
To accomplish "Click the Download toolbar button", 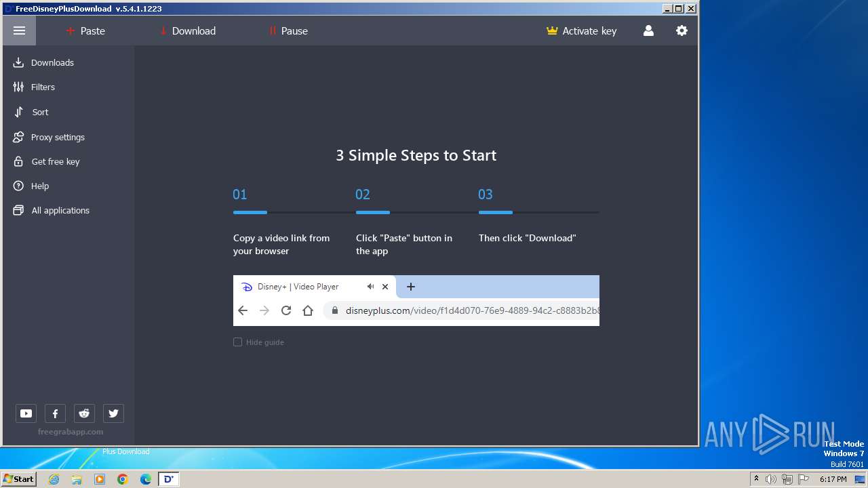I will [187, 30].
